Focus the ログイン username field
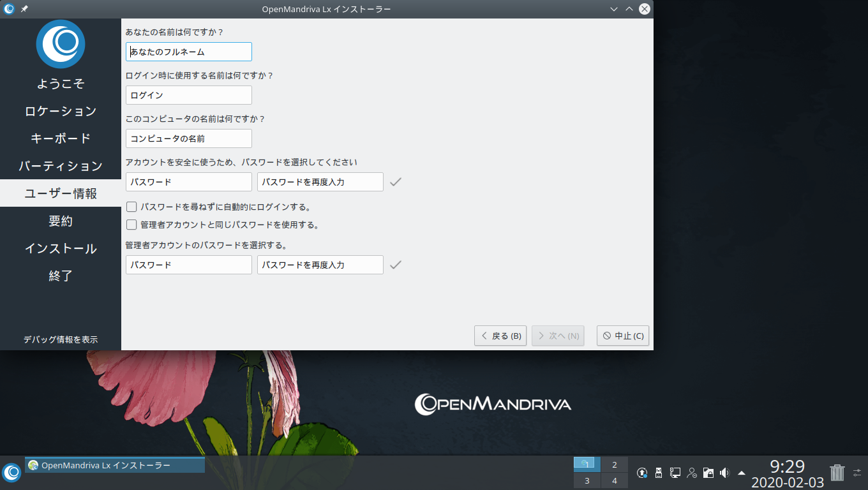This screenshot has width=868, height=490. pos(189,95)
